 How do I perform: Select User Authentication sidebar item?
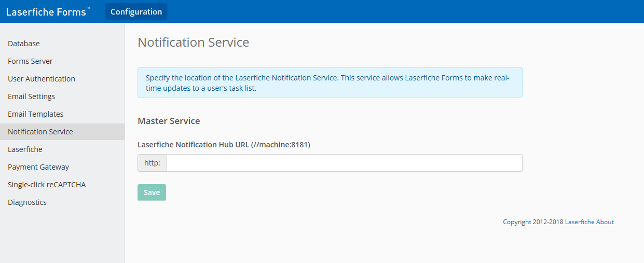click(x=42, y=79)
